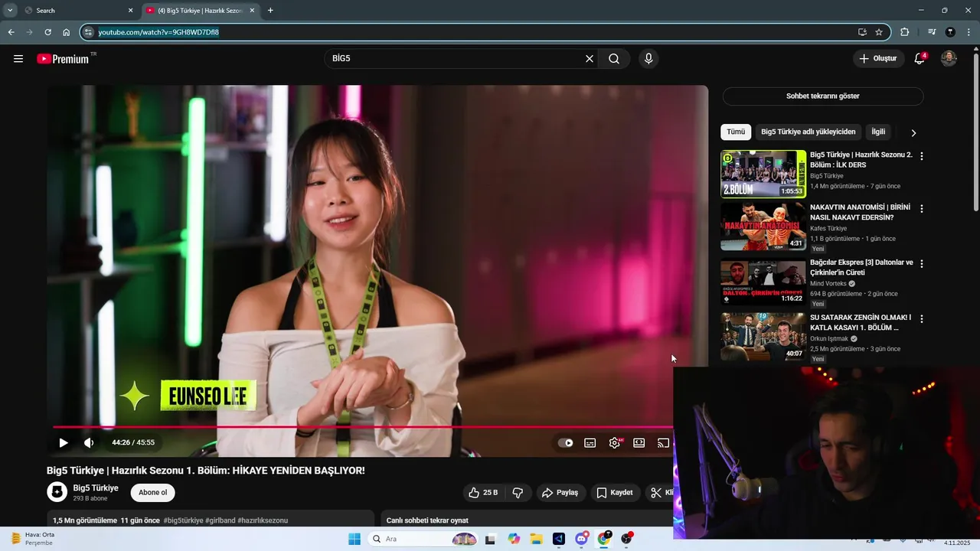Open options for Bağcılar Ekspres video
The height and width of the screenshot is (551, 980).
tap(922, 263)
